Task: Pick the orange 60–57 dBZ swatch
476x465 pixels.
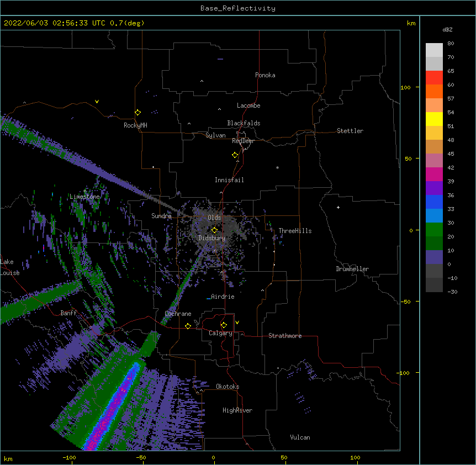Action: [x=434, y=92]
